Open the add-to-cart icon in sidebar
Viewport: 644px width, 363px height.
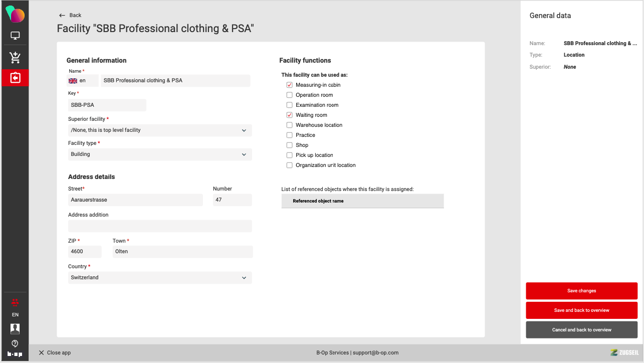(15, 58)
